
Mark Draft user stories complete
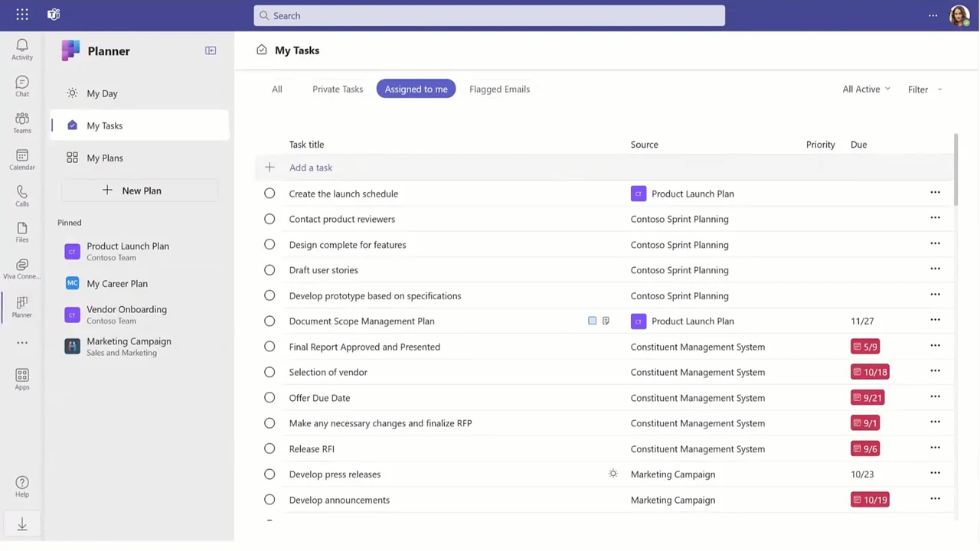269,270
